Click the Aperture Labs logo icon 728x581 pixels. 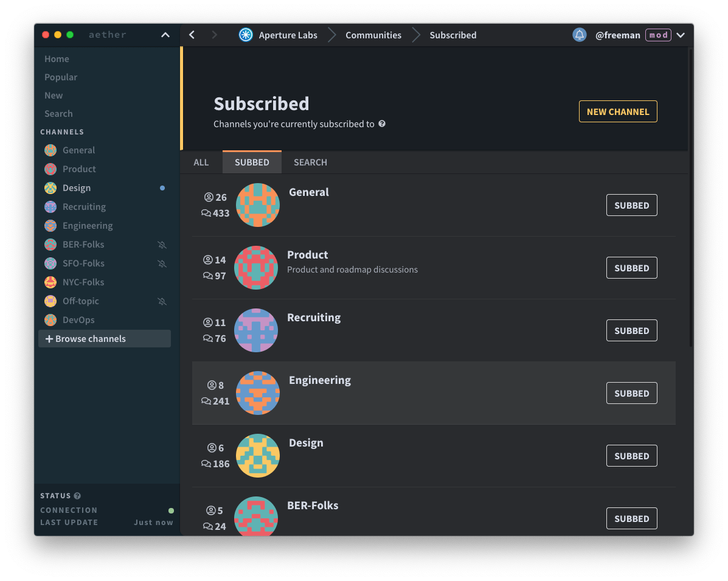(x=246, y=35)
